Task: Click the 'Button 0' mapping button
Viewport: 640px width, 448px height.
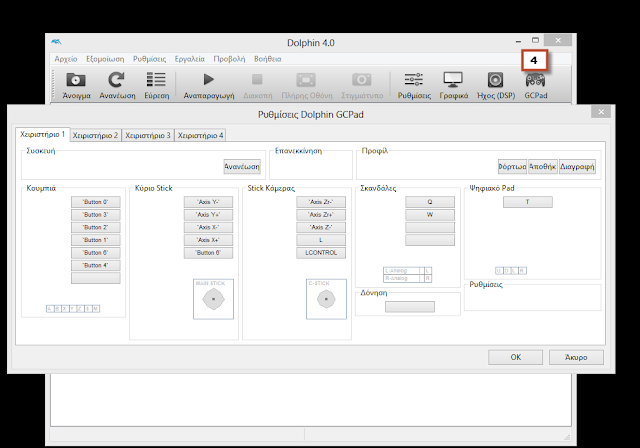Action: coord(96,202)
